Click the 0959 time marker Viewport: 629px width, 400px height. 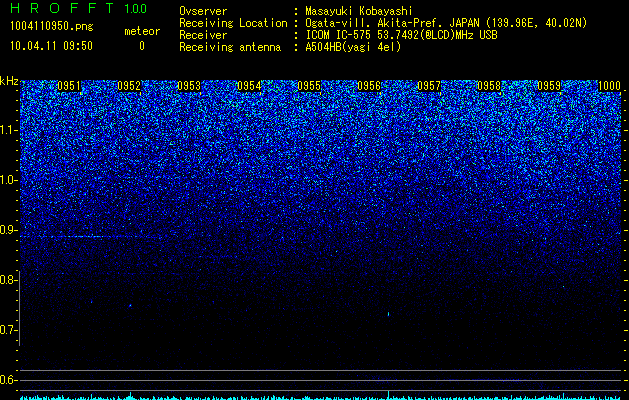click(549, 86)
